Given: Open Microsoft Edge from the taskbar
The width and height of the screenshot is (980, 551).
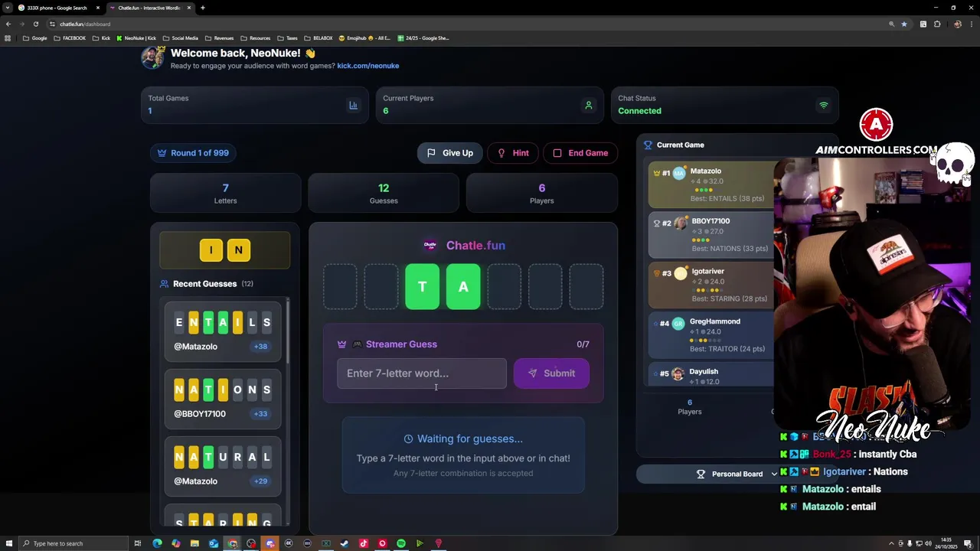Looking at the screenshot, I should coord(157,543).
